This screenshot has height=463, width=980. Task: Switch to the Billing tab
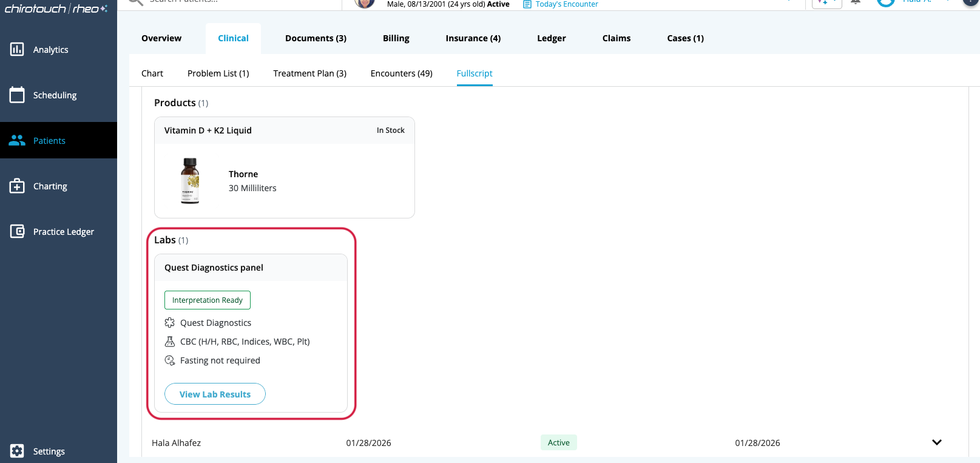click(x=396, y=38)
